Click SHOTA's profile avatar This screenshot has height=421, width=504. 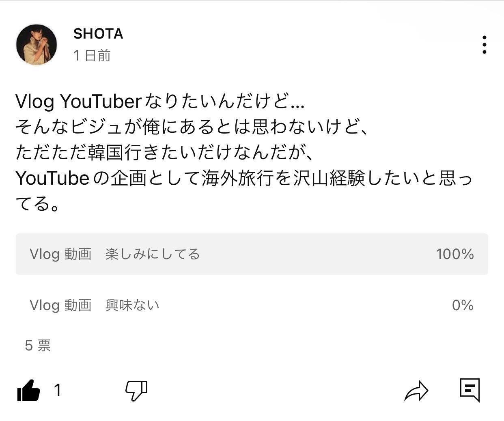pos(37,44)
